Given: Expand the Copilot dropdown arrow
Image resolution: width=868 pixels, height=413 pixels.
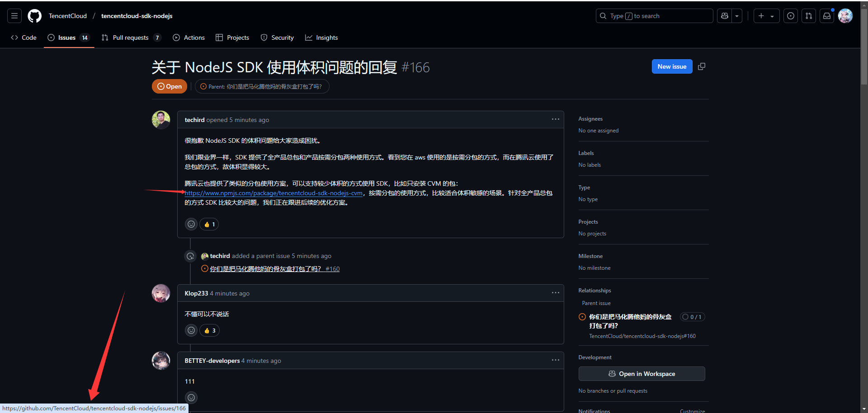Looking at the screenshot, I should 737,16.
